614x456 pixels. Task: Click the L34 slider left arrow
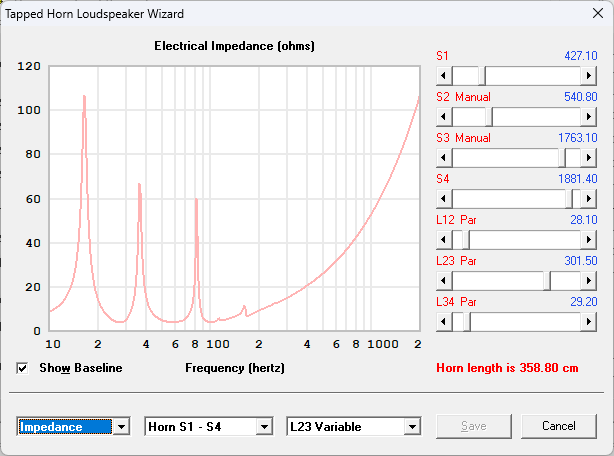pos(444,322)
